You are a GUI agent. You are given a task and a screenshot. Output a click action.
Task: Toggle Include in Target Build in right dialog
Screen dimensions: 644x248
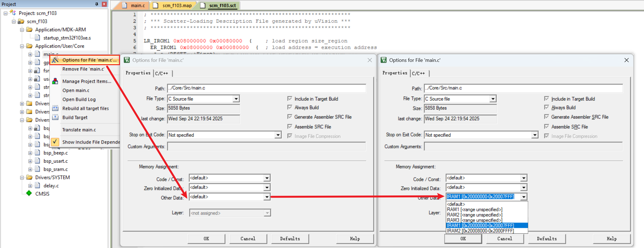pos(547,99)
